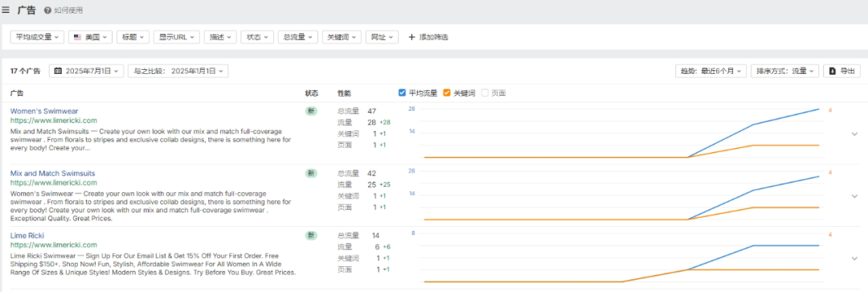Open the 美国 country filter dropdown
The image size is (868, 292).
coord(91,37)
